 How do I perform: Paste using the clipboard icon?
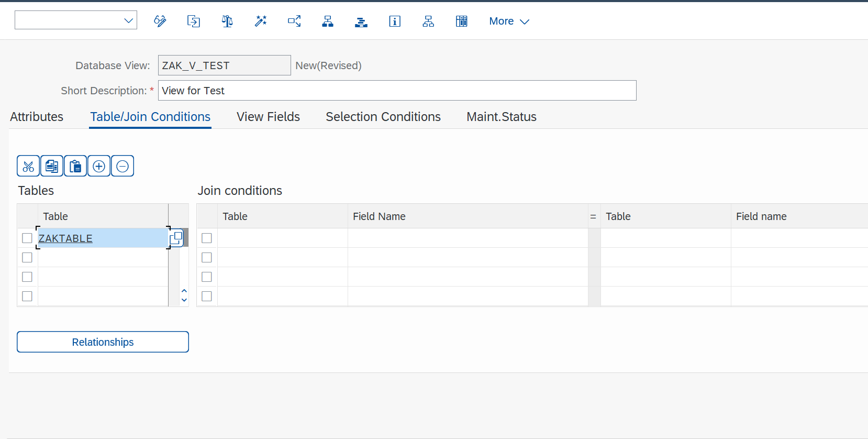point(75,166)
